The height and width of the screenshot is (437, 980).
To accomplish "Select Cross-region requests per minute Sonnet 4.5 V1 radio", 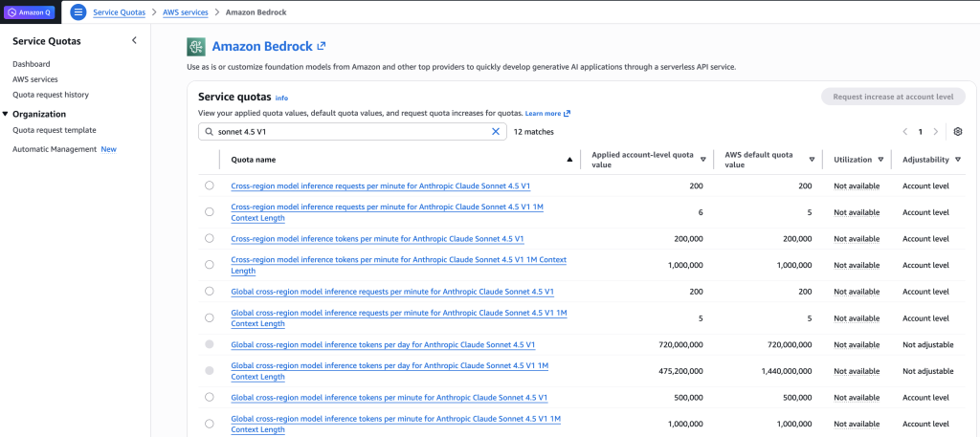I will (x=210, y=186).
